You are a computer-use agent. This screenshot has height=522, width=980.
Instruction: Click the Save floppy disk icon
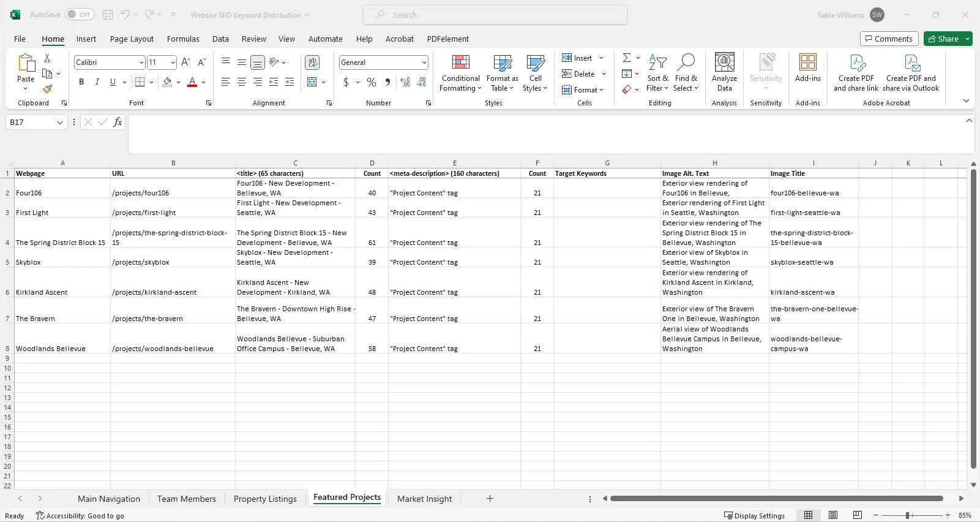[x=108, y=15]
